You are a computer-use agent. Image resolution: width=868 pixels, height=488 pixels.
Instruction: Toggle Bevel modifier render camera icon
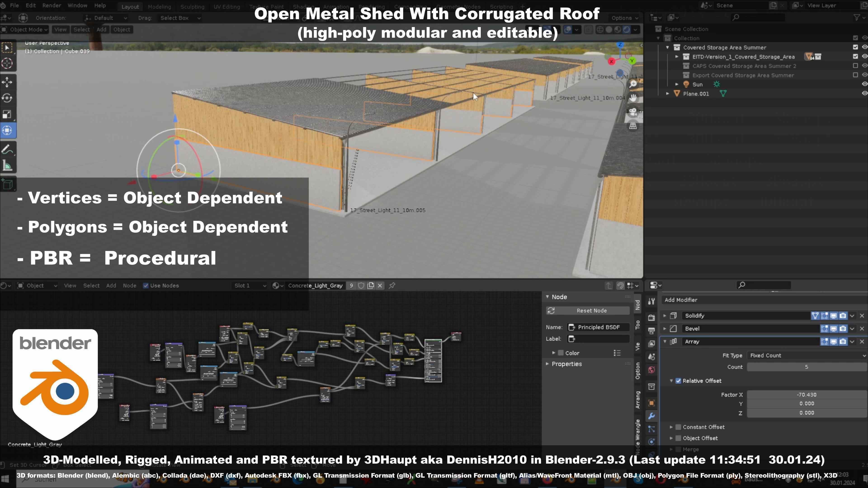(842, 328)
